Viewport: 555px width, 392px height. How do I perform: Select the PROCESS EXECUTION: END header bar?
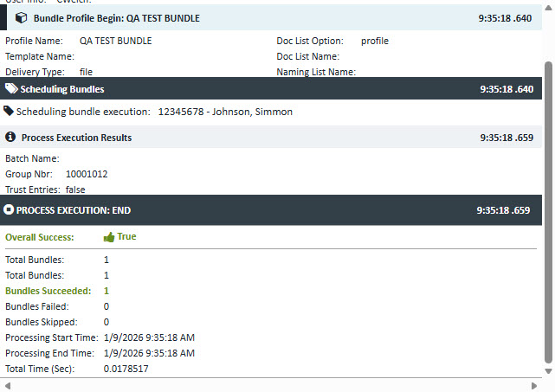point(260,209)
